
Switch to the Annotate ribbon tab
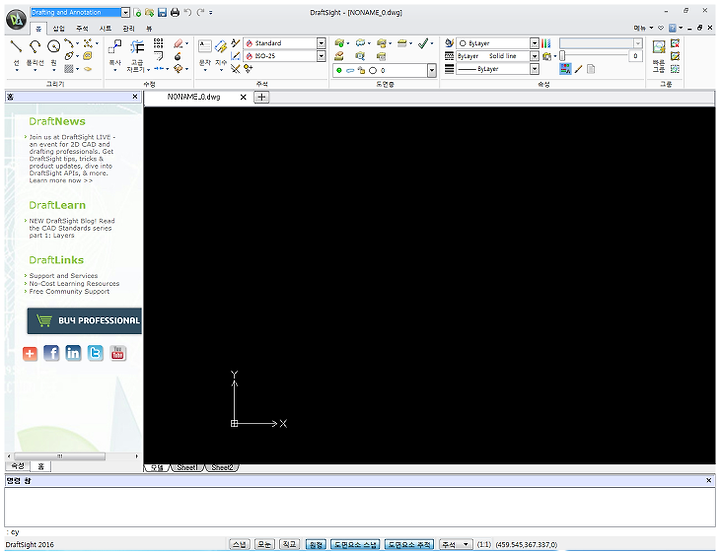pos(82,28)
